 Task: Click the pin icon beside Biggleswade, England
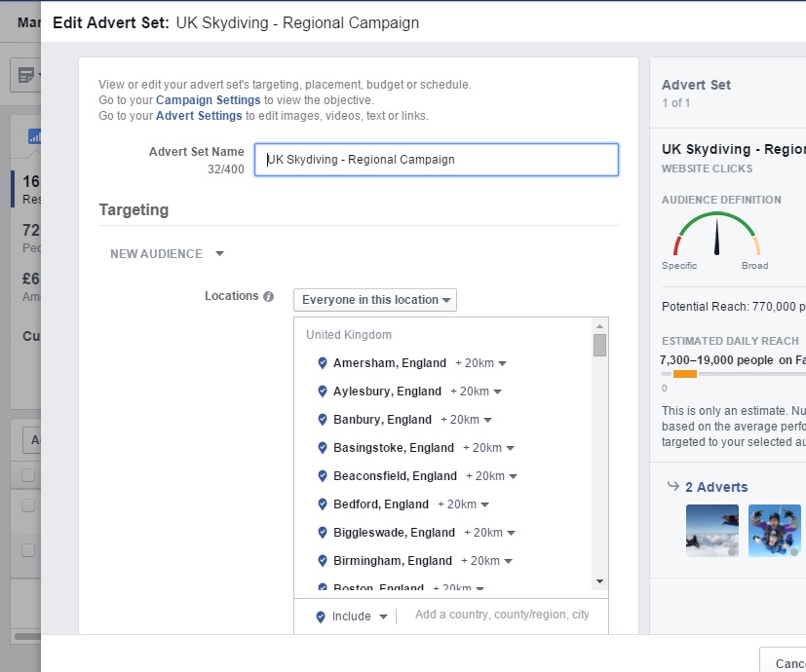pyautogui.click(x=324, y=532)
